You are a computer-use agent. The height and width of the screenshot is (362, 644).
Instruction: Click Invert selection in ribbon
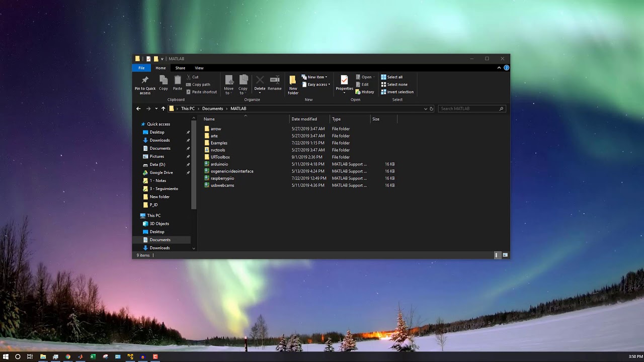point(397,92)
